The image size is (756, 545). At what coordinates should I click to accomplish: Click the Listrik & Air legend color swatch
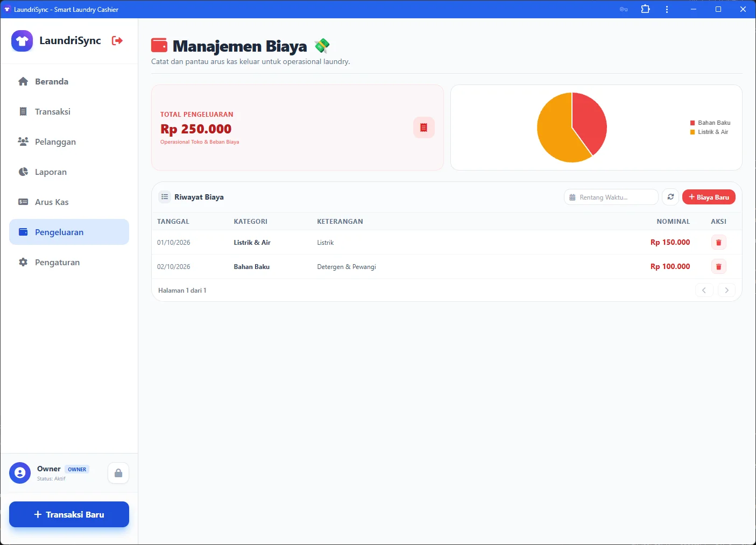pyautogui.click(x=693, y=132)
